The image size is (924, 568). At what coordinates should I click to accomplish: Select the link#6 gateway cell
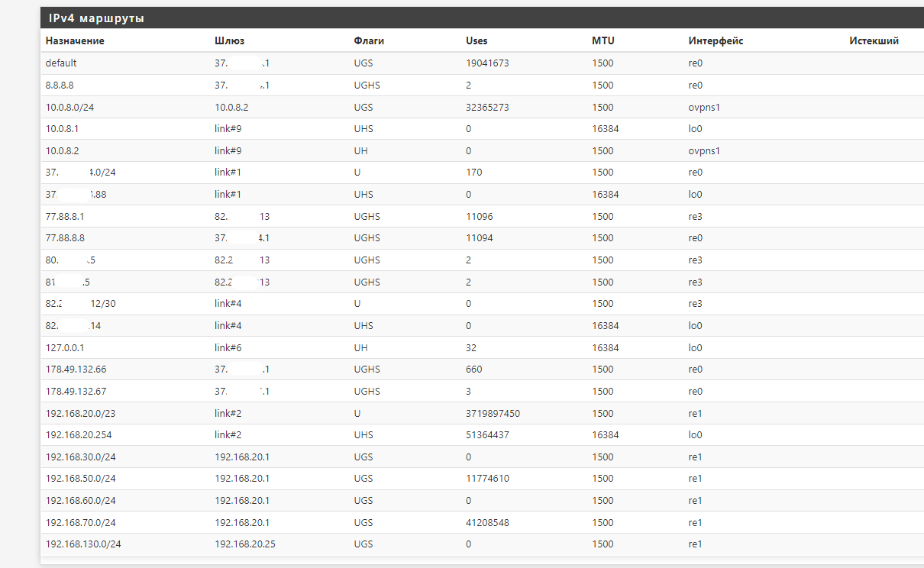pyautogui.click(x=228, y=347)
